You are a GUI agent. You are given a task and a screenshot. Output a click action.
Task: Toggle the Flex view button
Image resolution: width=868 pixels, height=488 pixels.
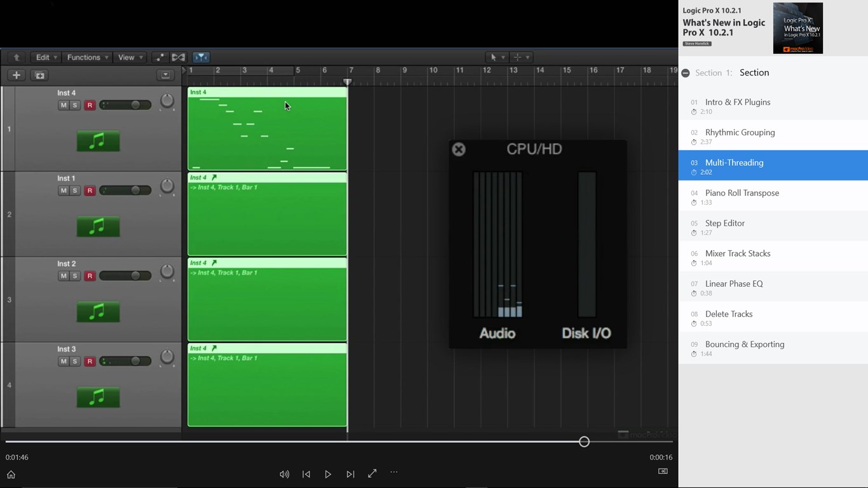[179, 57]
